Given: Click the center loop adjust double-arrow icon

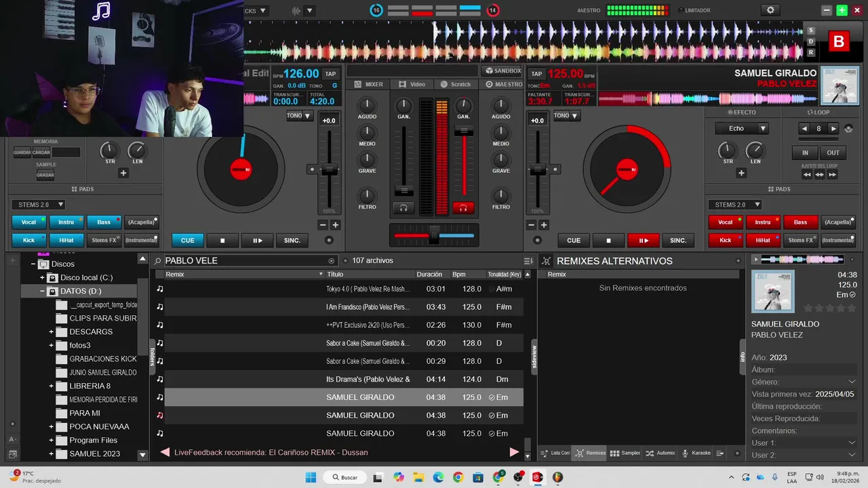Looking at the screenshot, I should (820, 174).
